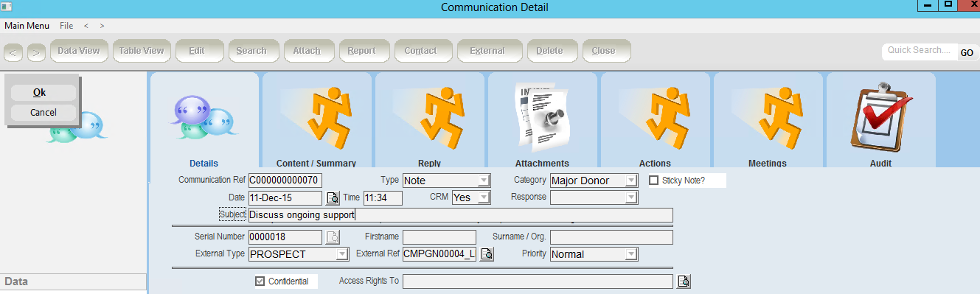This screenshot has height=294, width=980.
Task: Toggle the Confidential checkbox
Action: point(260,281)
